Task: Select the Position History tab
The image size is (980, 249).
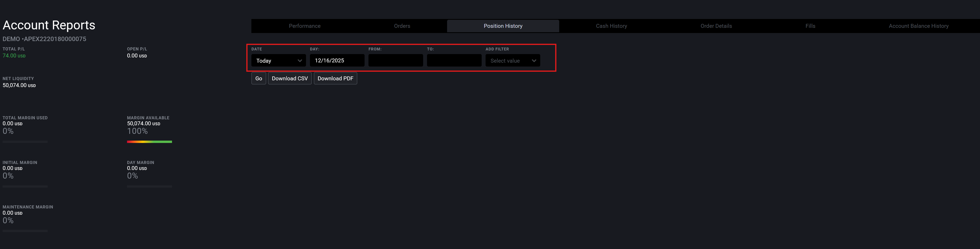Action: (503, 26)
